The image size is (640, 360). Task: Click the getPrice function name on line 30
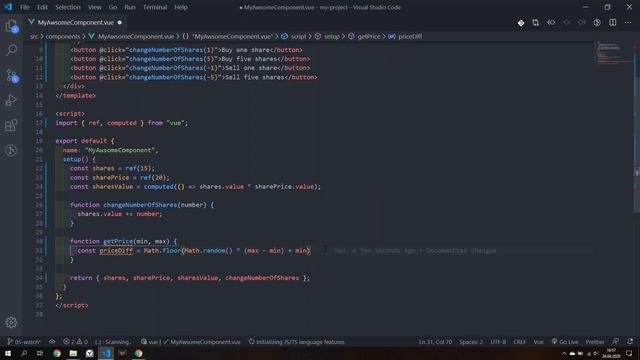(x=118, y=241)
